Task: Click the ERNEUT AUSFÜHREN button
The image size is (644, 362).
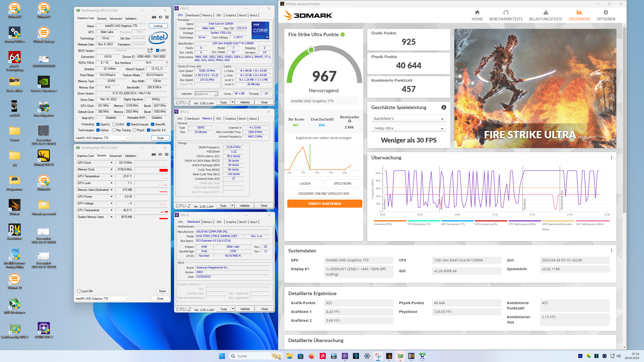Action: [325, 204]
